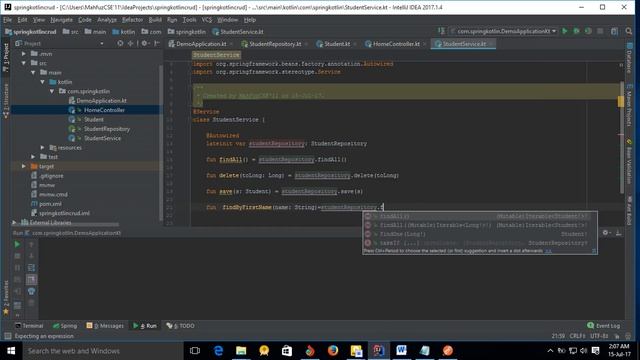Open Run panel settings gear at right
Viewport: 640px width, 360px height.
(x=606, y=233)
